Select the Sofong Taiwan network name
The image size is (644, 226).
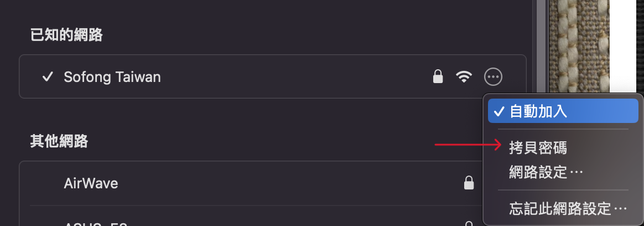112,77
